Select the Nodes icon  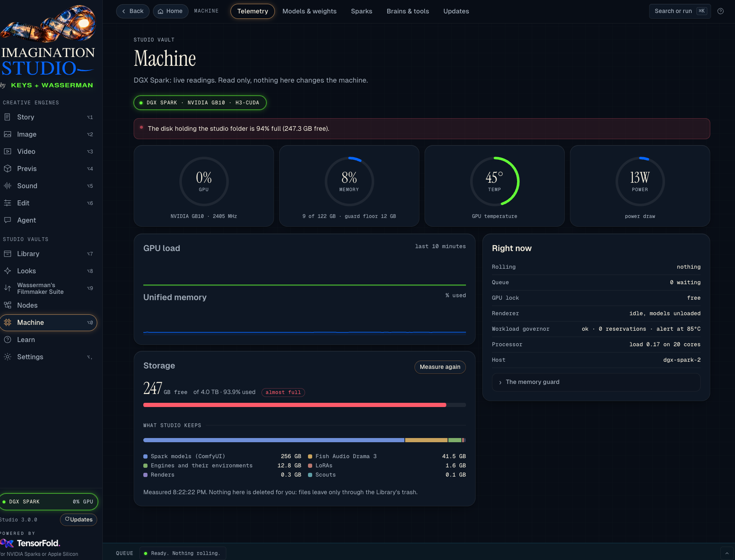[7, 305]
